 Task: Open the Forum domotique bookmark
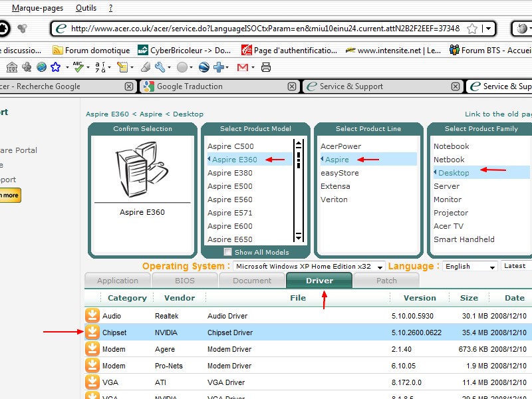[x=91, y=51]
